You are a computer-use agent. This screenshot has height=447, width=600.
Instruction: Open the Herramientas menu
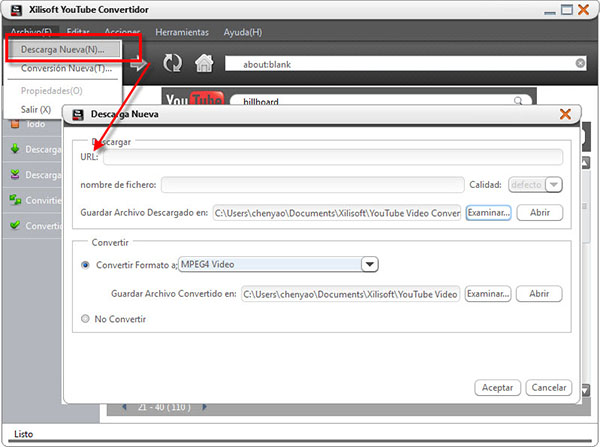pyautogui.click(x=182, y=32)
